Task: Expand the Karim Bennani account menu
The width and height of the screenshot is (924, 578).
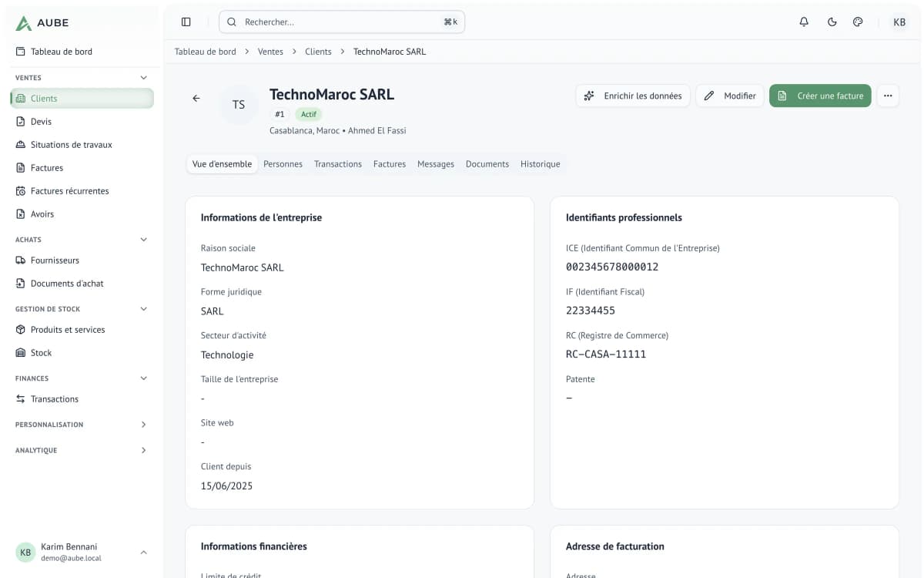Action: pos(82,552)
